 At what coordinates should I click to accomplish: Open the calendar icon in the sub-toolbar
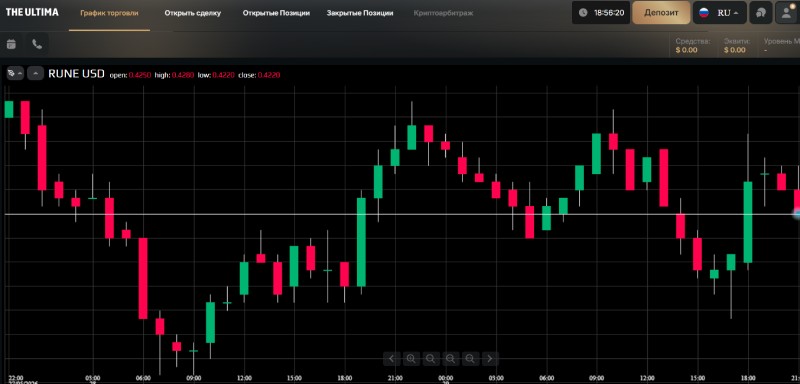click(11, 44)
